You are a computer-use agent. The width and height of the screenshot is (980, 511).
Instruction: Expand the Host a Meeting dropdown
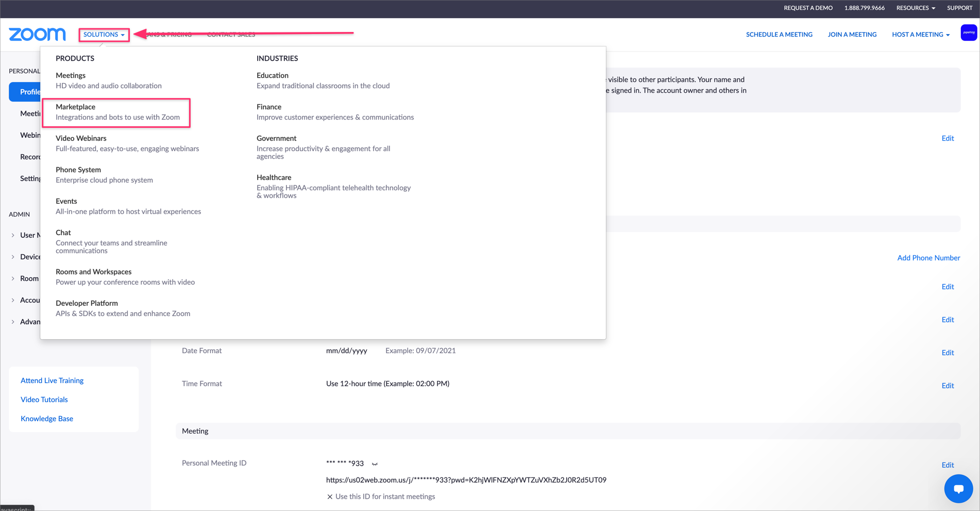coord(921,35)
